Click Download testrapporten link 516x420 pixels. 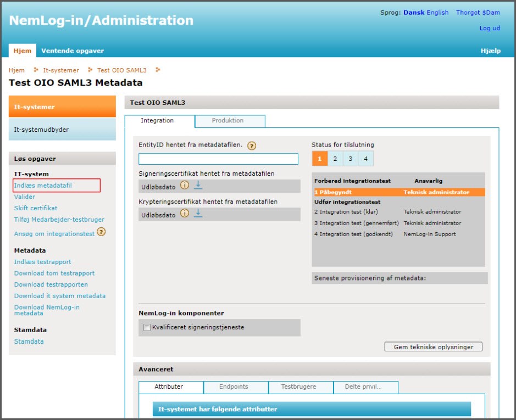[51, 284]
